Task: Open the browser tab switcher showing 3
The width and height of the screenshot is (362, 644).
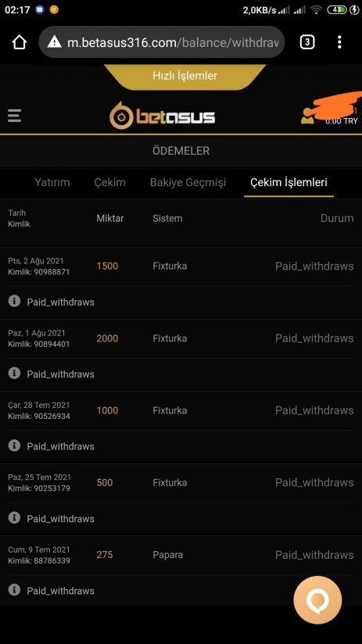Action: pos(307,42)
